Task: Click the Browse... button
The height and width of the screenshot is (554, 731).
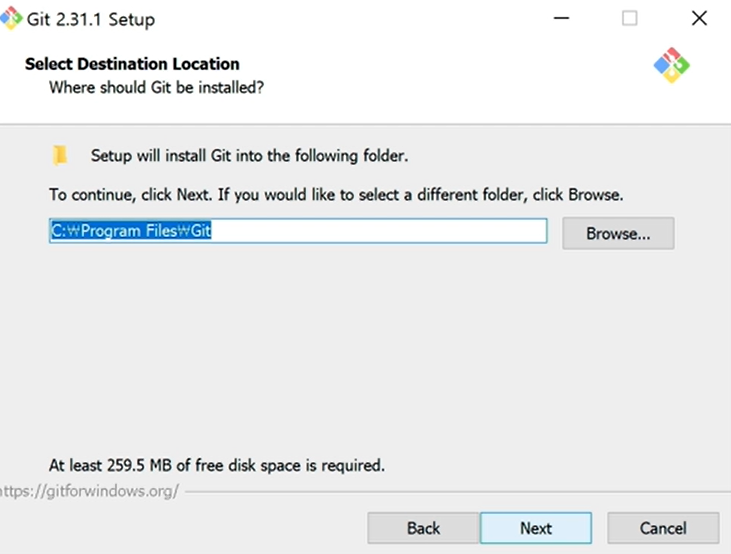Action: pos(618,233)
